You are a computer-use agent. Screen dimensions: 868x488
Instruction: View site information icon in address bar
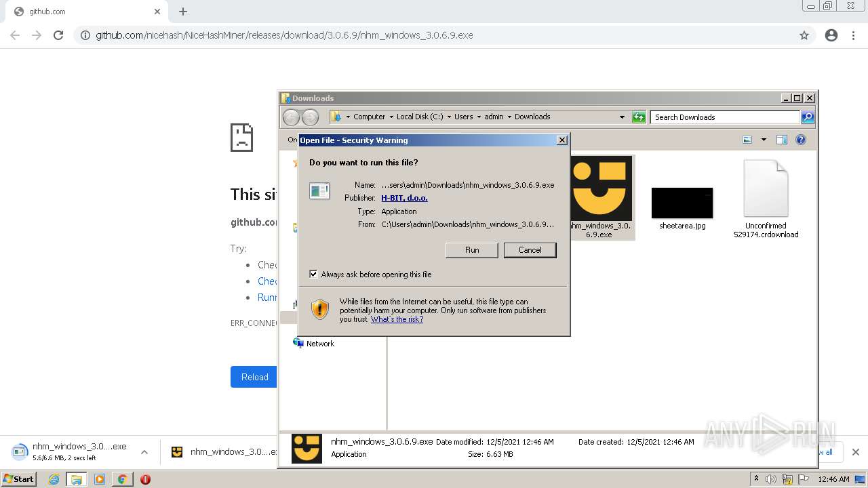click(x=85, y=35)
